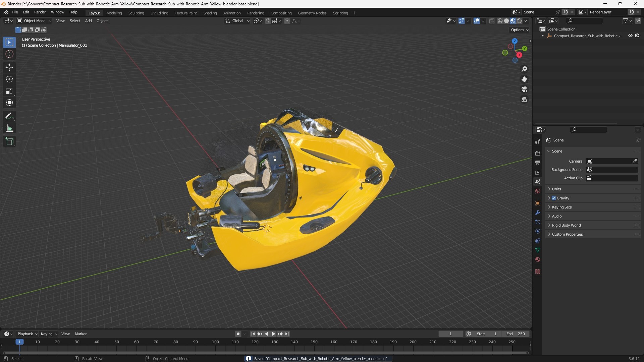Open the viewport Options dropdown

(x=520, y=30)
